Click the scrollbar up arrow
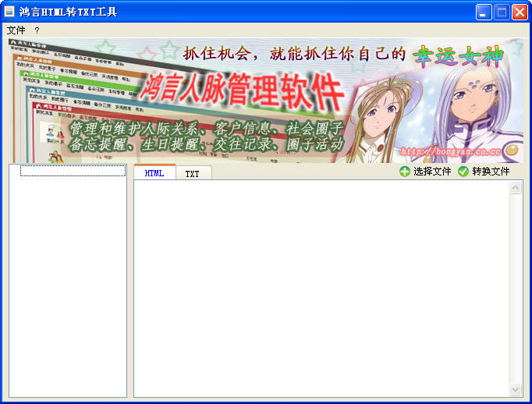This screenshot has width=532, height=404. pyautogui.click(x=515, y=188)
